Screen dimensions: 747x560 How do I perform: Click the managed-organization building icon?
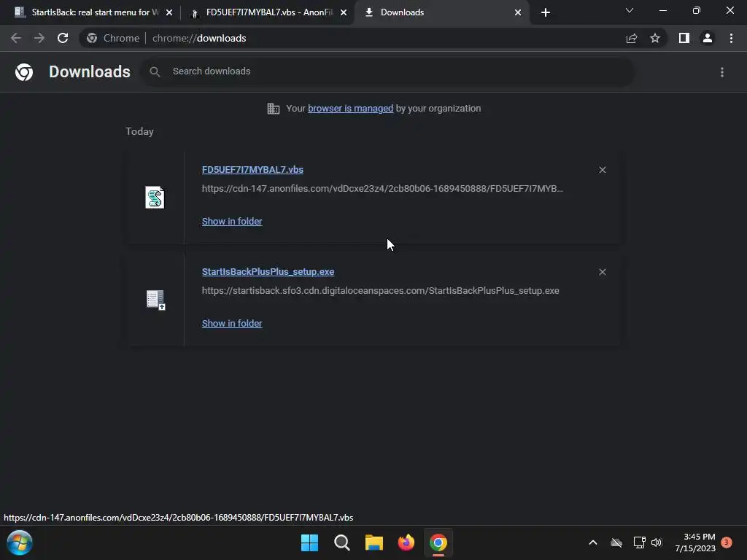click(274, 109)
